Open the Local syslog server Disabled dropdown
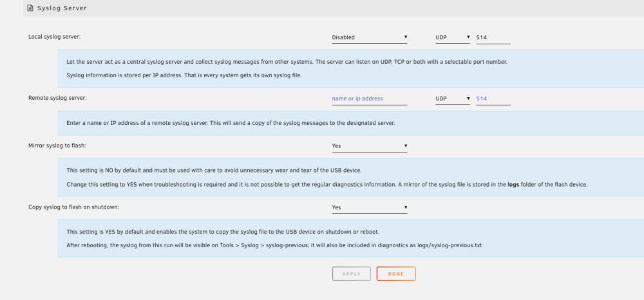The height and width of the screenshot is (300, 644). 370,37
